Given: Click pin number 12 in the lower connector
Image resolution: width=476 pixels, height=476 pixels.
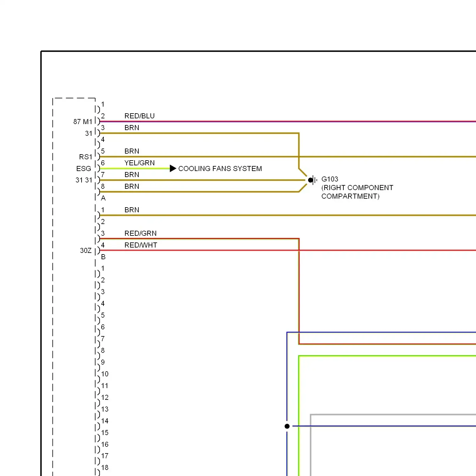Looking at the screenshot, I should tap(105, 397).
